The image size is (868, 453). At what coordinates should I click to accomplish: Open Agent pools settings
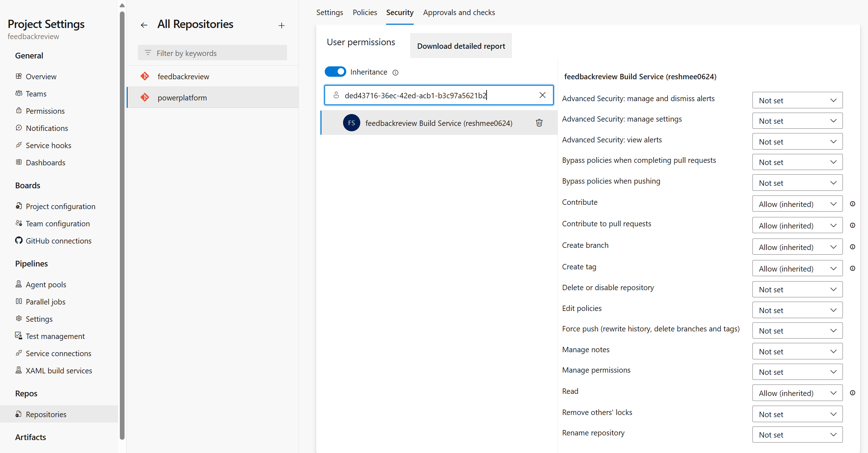[46, 284]
